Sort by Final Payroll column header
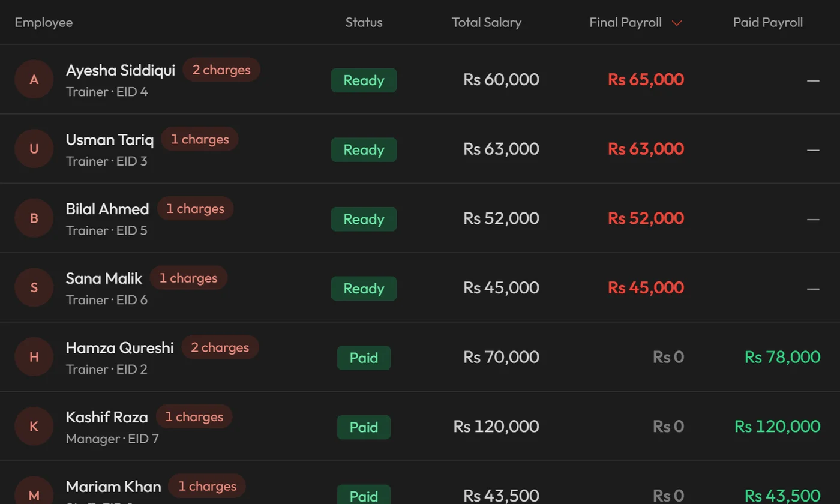The height and width of the screenshot is (504, 840). click(626, 23)
